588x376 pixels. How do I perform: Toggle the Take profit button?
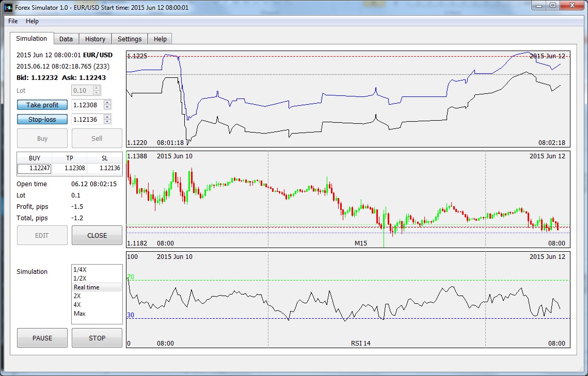pyautogui.click(x=42, y=105)
